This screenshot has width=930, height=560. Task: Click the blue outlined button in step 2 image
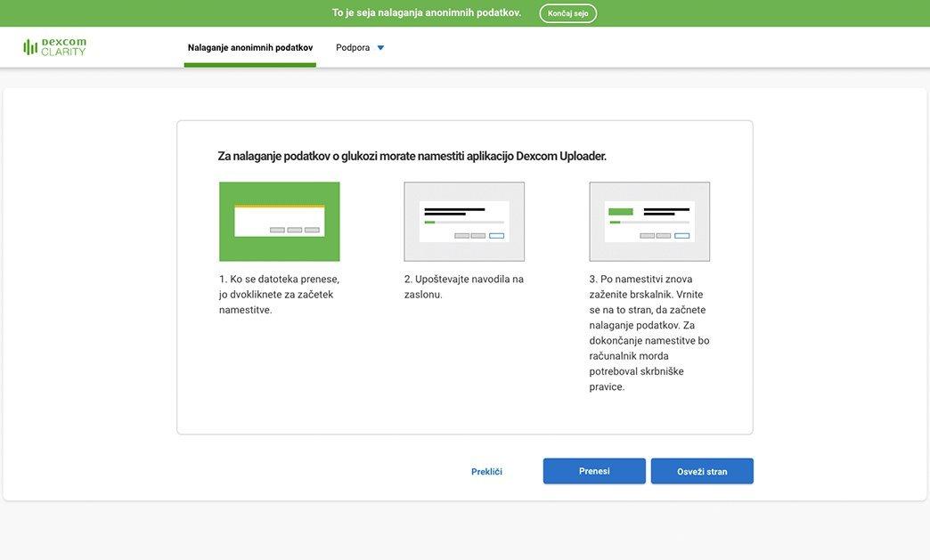click(x=496, y=236)
